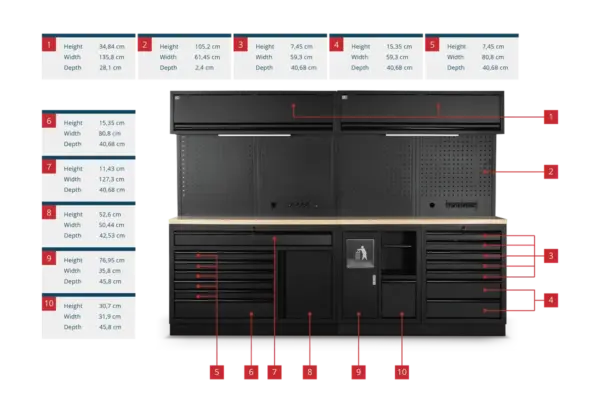The image size is (600, 400).
Task: Click the width value 135,8 cm
Action: [x=112, y=57]
